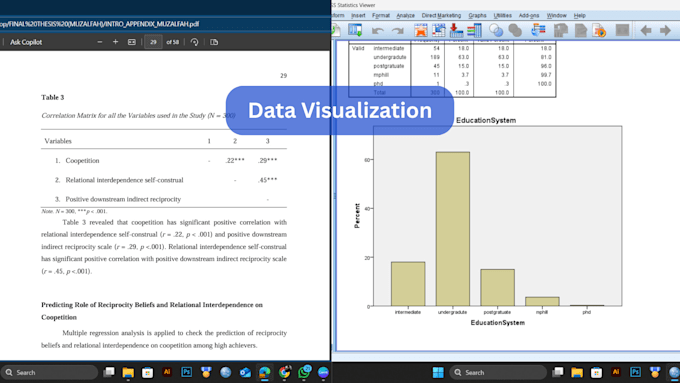Click the '.22***' correlation value

(x=235, y=160)
